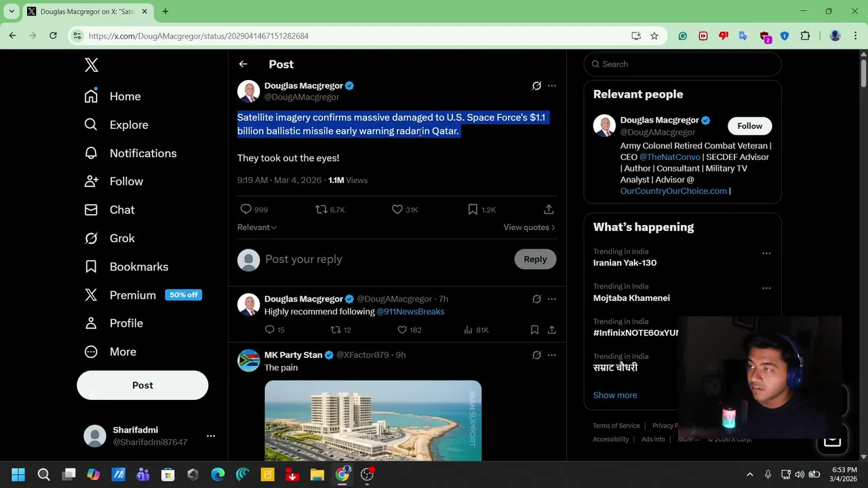Click the Search field
868x488 pixels.
click(x=683, y=64)
